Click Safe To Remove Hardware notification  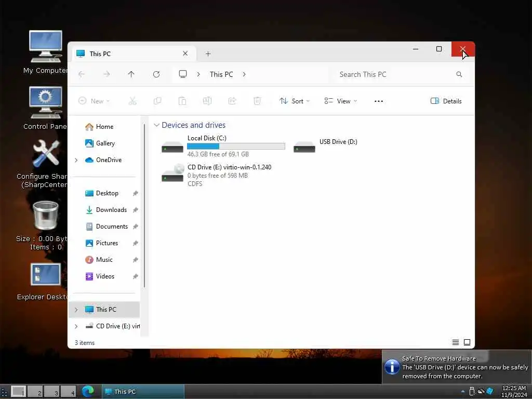point(457,367)
